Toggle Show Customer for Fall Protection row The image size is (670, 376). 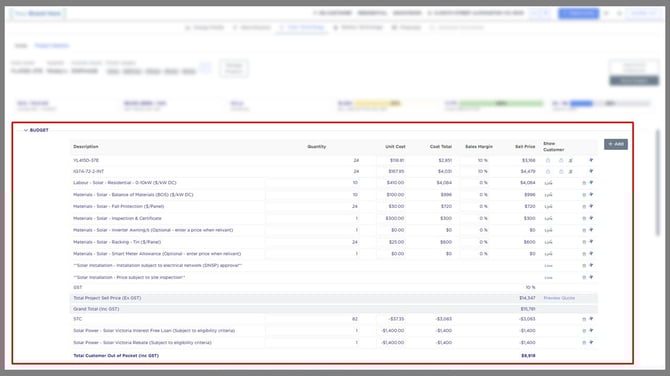point(548,206)
